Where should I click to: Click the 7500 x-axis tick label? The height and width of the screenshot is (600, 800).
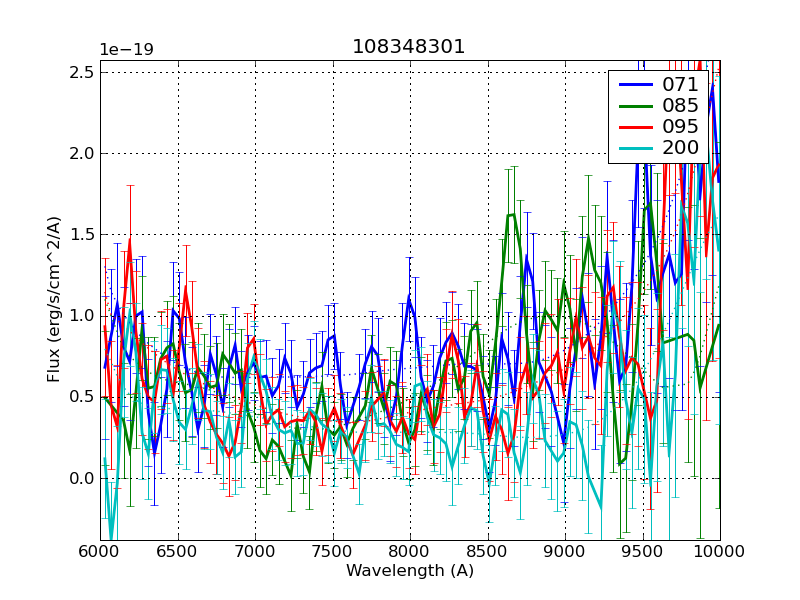(x=332, y=553)
